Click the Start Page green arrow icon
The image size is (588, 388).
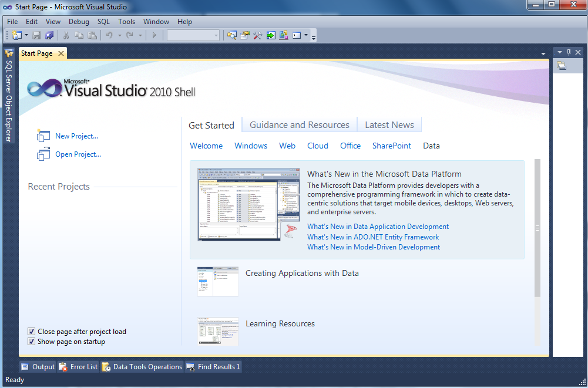coord(271,35)
